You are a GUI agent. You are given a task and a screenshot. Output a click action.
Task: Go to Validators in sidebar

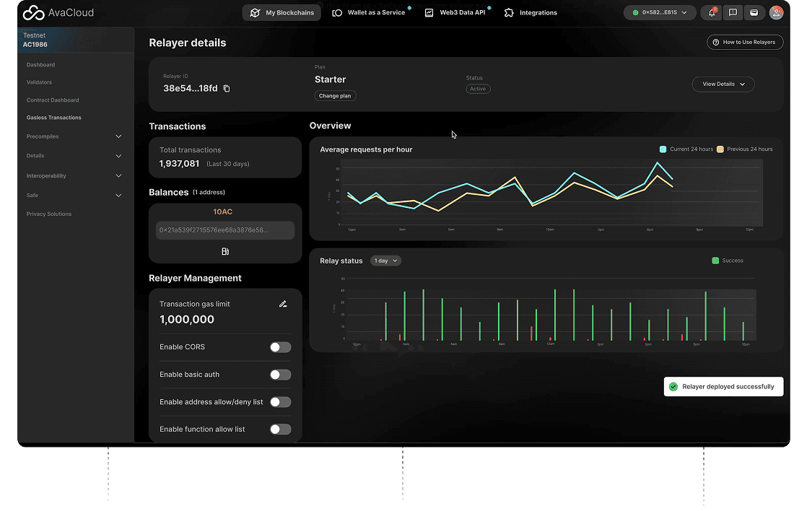tap(39, 82)
